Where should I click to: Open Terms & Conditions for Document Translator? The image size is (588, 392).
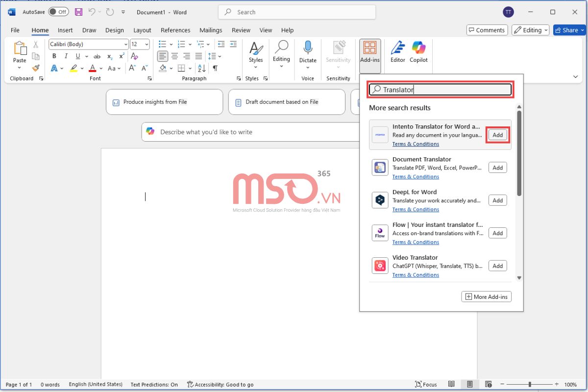click(416, 177)
